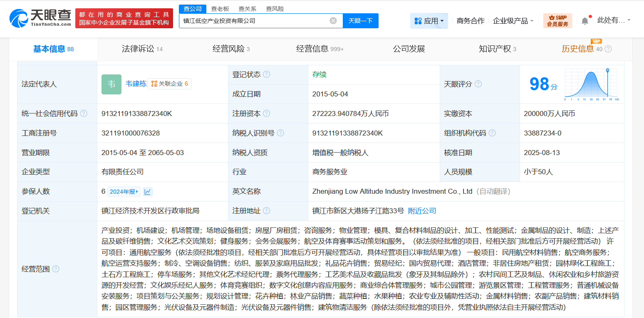Click the TianYanCha logo
644x318 pixels.
click(40, 18)
